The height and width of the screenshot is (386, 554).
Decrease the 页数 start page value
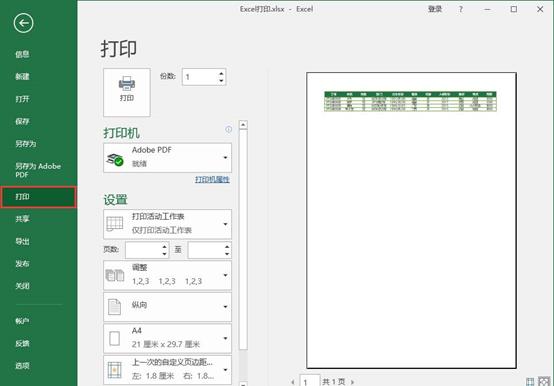point(165,254)
